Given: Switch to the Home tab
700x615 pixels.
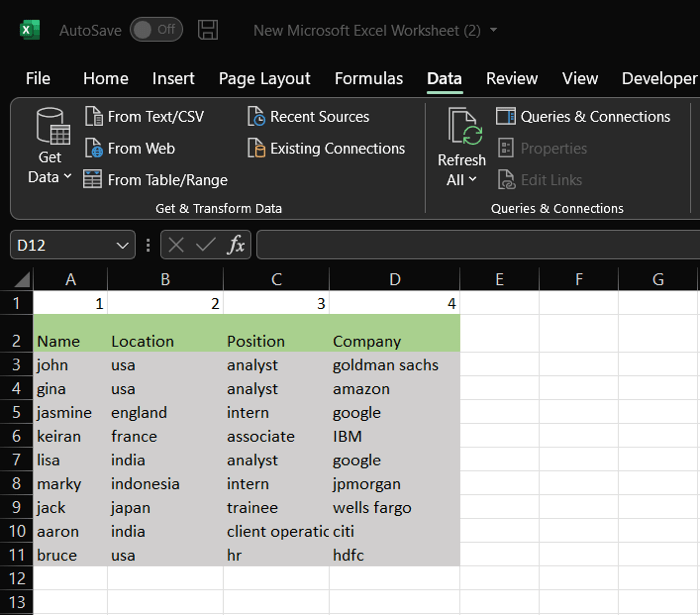Looking at the screenshot, I should 105,79.
